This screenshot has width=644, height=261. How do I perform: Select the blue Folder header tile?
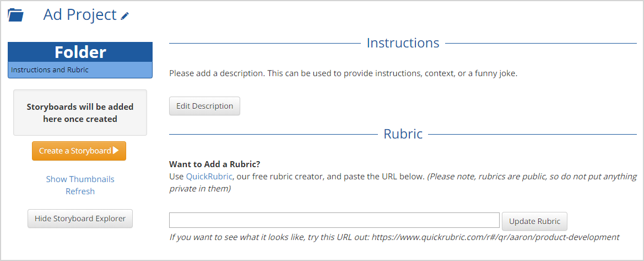80,52
